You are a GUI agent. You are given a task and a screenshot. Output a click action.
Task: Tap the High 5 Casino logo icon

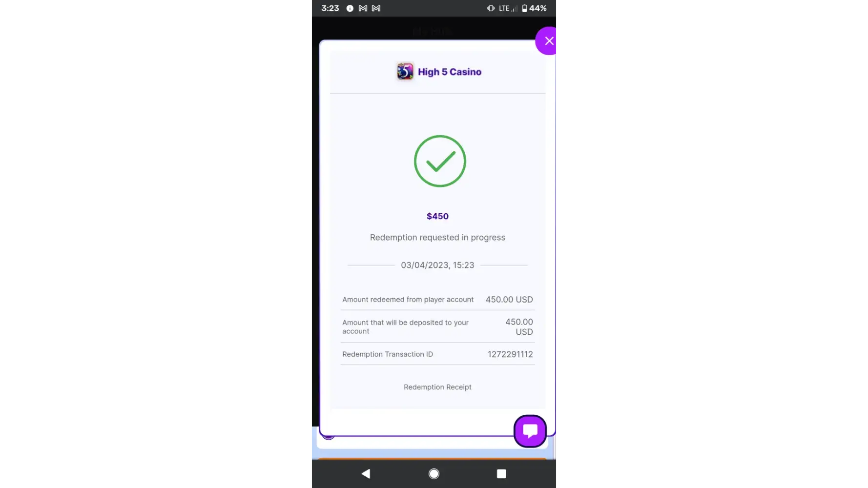(405, 72)
